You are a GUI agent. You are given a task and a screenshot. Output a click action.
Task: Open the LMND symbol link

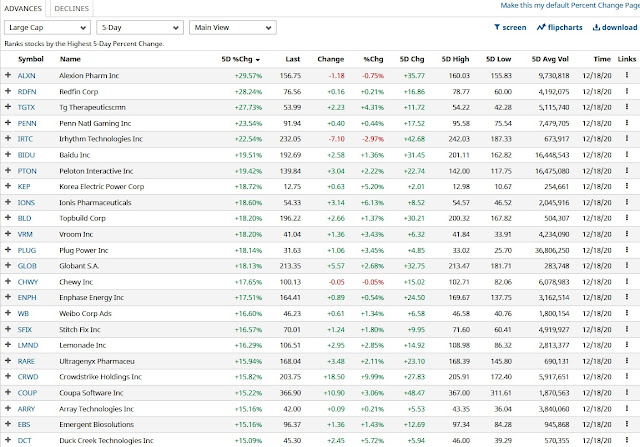[x=28, y=345]
